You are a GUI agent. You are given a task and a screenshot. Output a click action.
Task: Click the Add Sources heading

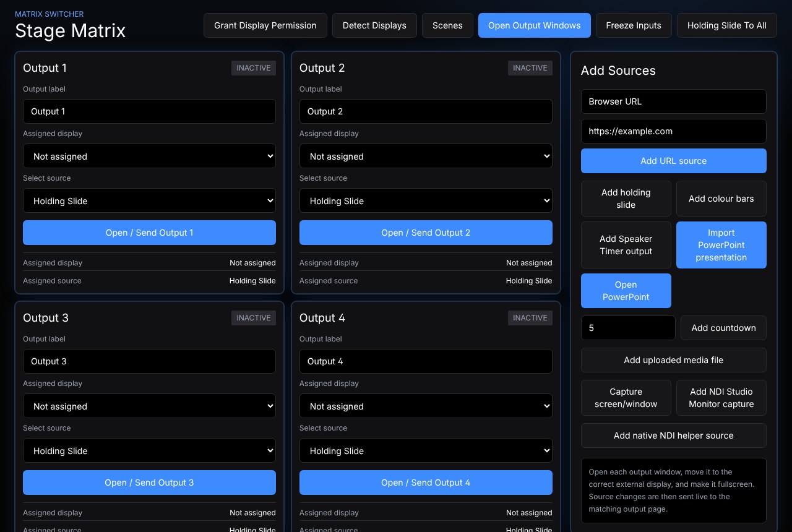(618, 71)
